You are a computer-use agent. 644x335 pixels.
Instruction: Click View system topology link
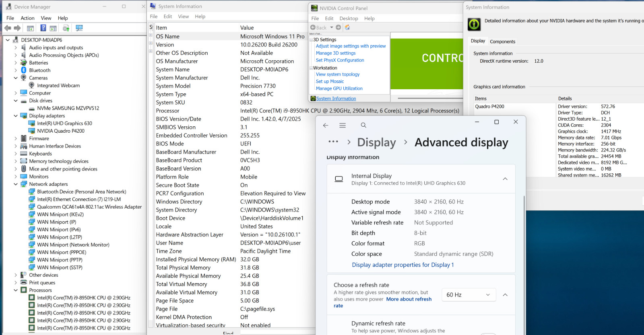(x=338, y=74)
